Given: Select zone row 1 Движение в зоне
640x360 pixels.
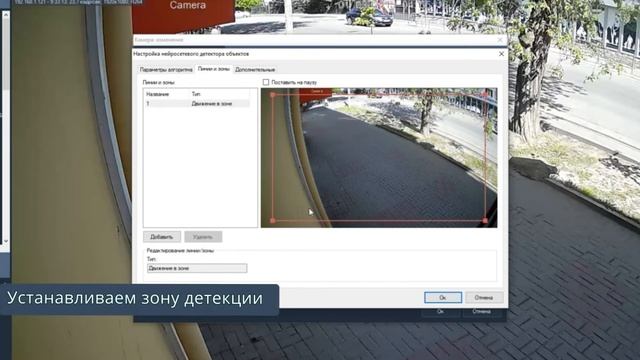Looking at the screenshot, I should click(x=198, y=104).
